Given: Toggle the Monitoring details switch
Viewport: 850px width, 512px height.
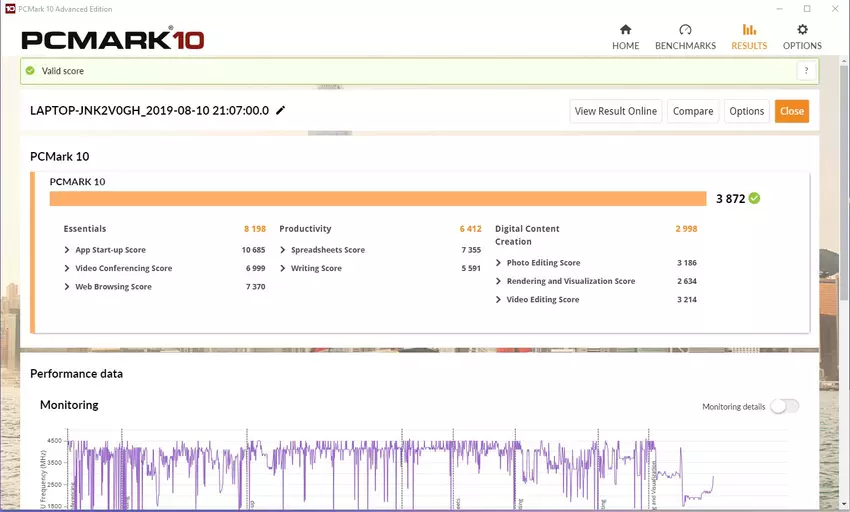Looking at the screenshot, I should [x=785, y=406].
